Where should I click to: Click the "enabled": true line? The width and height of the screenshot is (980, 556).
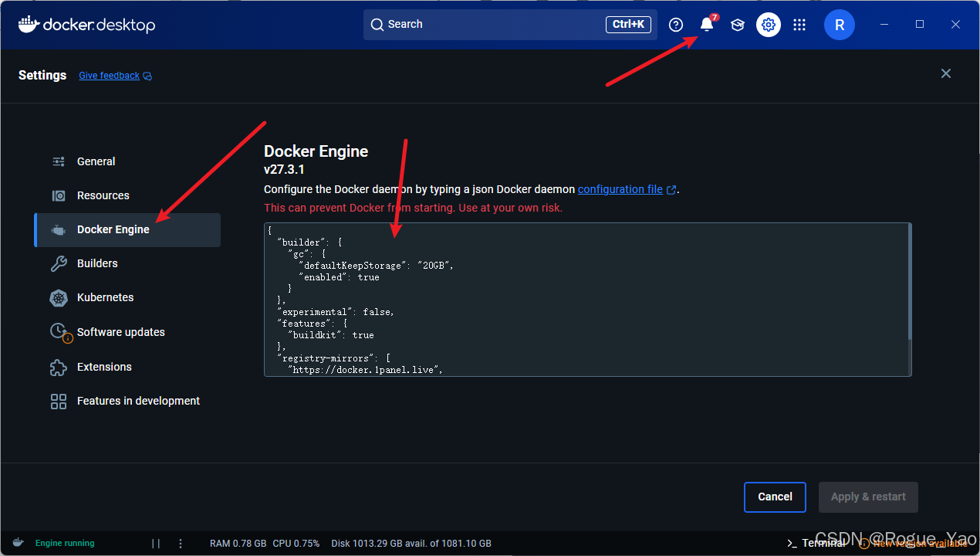(339, 277)
